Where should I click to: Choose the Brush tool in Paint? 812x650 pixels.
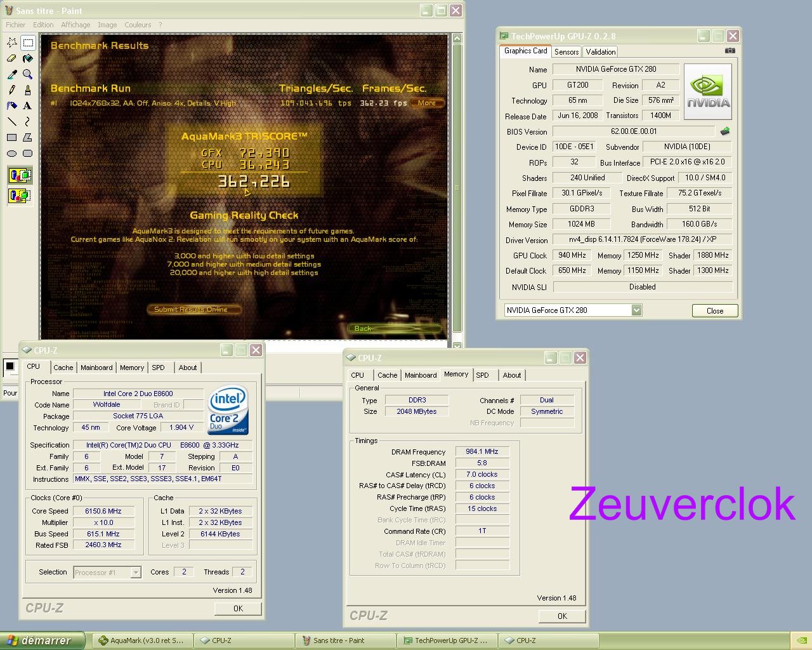pos(27,90)
